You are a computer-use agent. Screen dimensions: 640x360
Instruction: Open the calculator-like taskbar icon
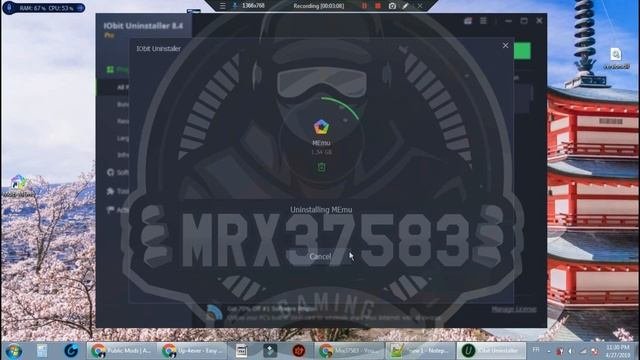coord(241,351)
